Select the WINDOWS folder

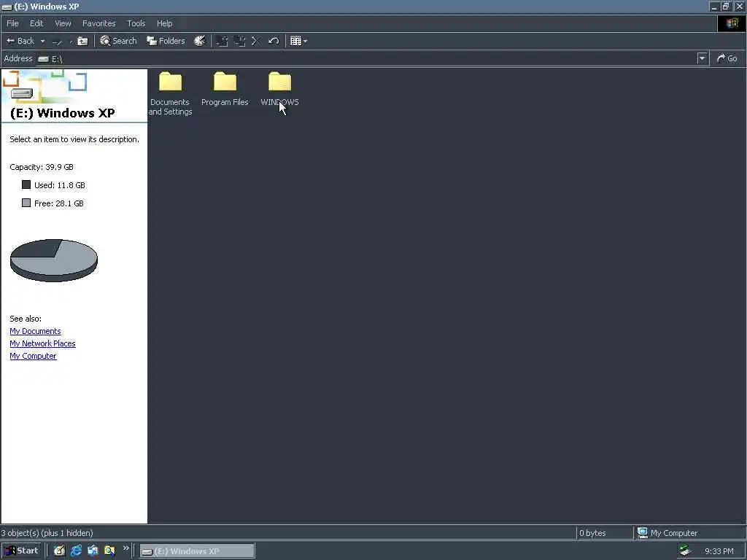[279, 90]
